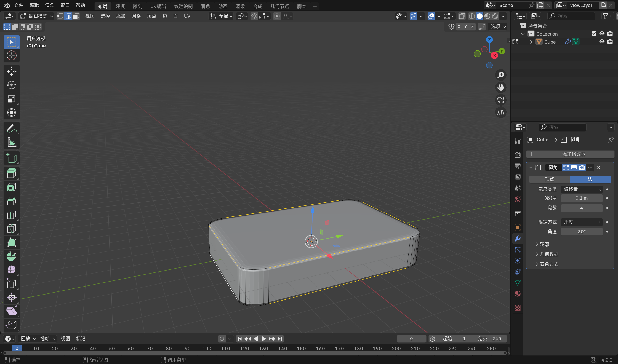Expand the 几何数据 section
The image size is (618, 364).
(549, 254)
